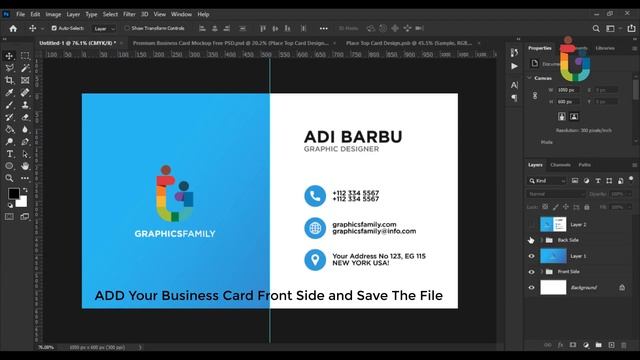Select the Horizontal Type tool

click(9, 154)
